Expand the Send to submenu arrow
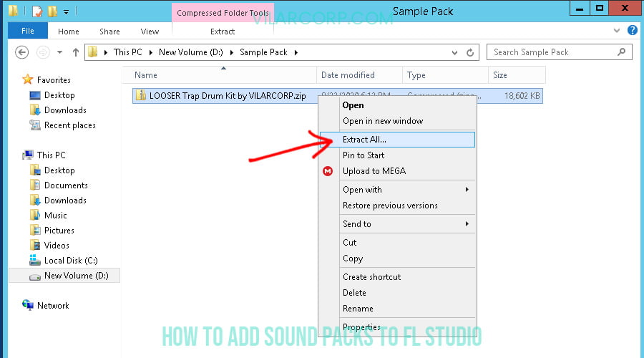644x358 pixels. 467,224
